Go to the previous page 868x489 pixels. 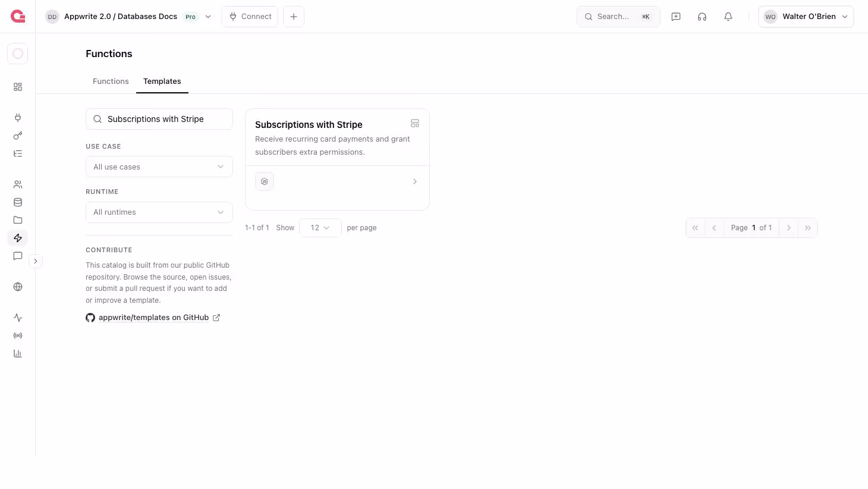pos(714,228)
